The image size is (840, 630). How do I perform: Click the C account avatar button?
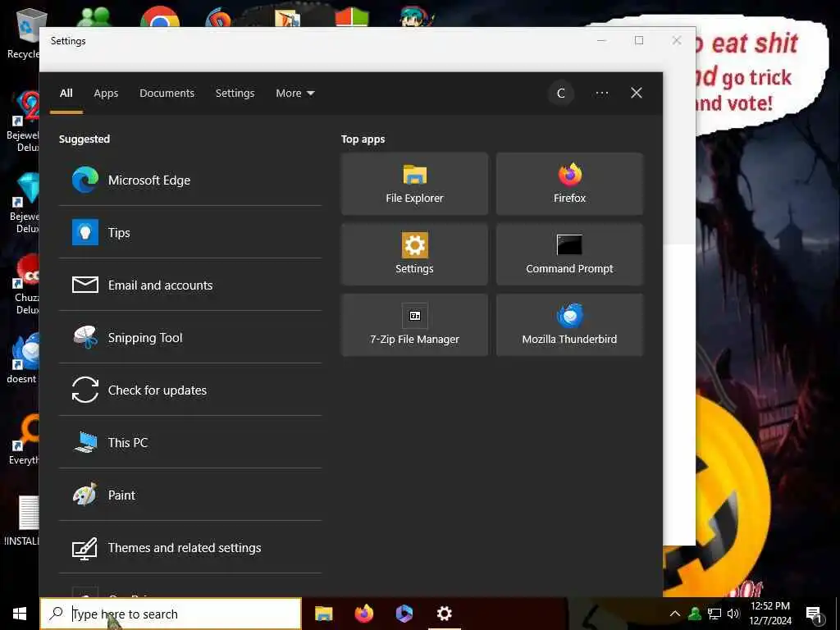tap(561, 94)
